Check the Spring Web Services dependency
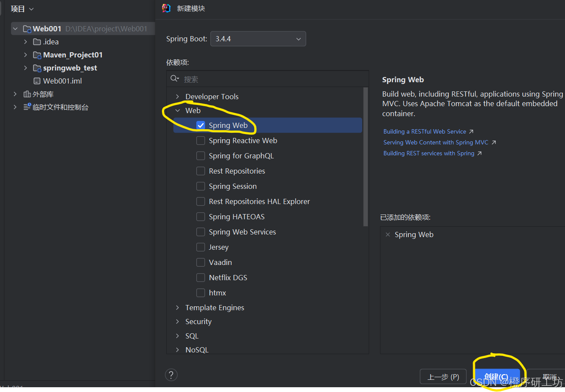Viewport: 565px width, 392px height. (x=201, y=232)
